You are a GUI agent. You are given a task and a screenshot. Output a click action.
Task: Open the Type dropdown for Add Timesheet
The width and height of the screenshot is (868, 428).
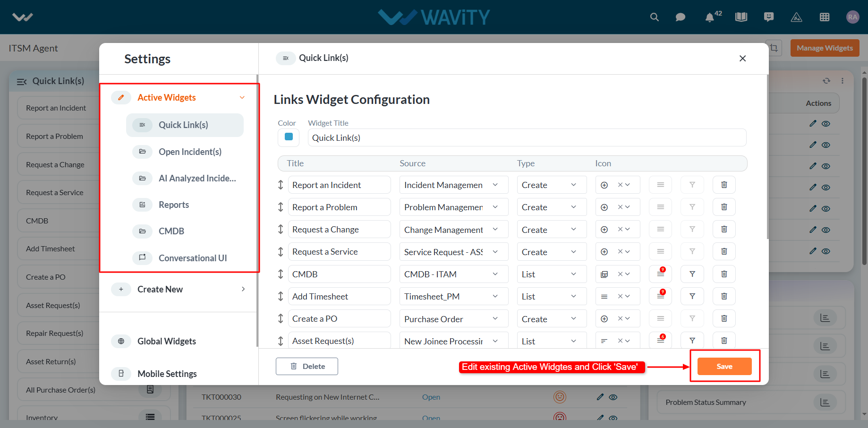[552, 296]
